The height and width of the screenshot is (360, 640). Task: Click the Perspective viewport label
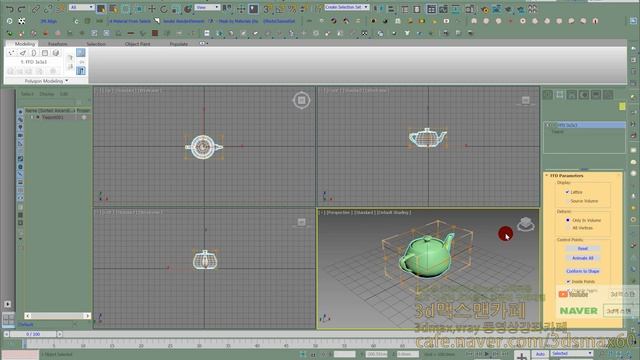pos(338,213)
